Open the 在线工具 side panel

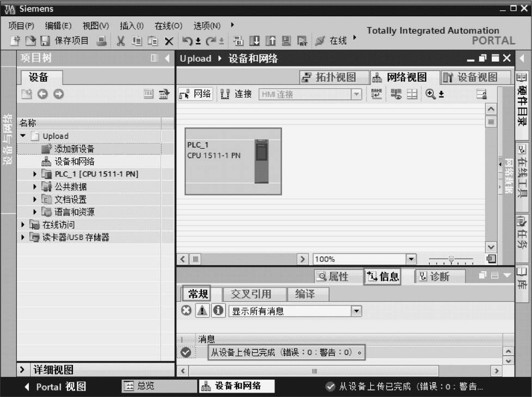pyautogui.click(x=522, y=171)
